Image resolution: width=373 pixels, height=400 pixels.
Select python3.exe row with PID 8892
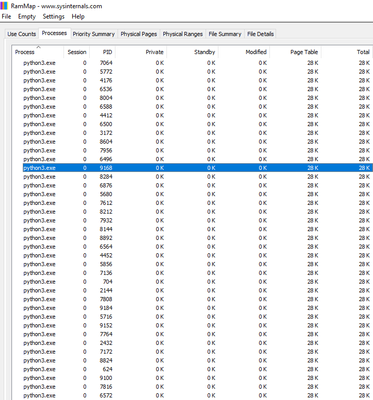coord(198,238)
